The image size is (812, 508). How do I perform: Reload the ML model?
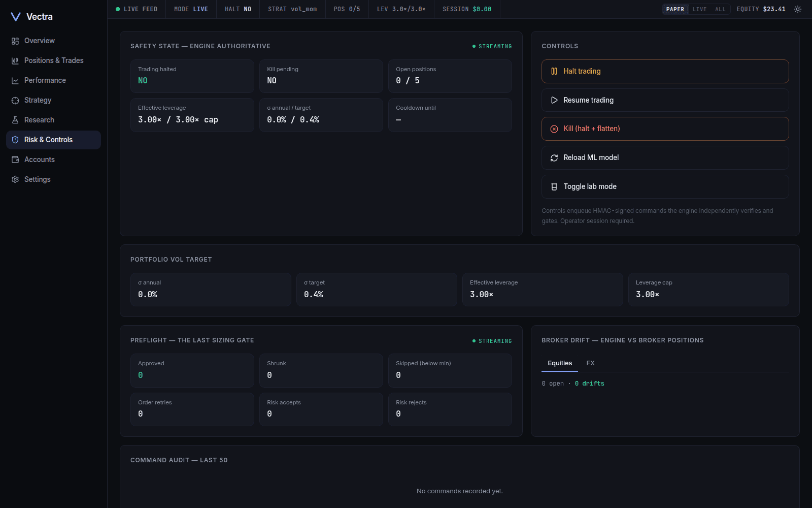665,157
